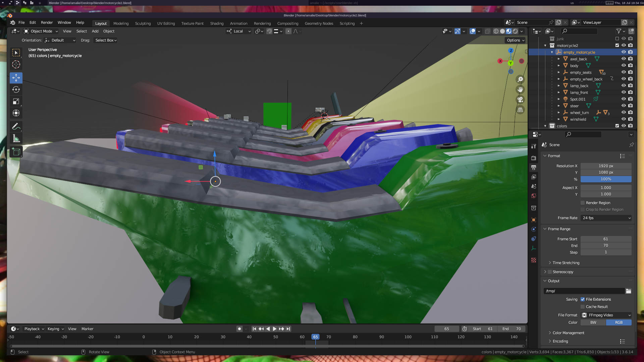Switch to perspective/orthographic grid icon
Screen dimensions: 644x362
[520, 110]
